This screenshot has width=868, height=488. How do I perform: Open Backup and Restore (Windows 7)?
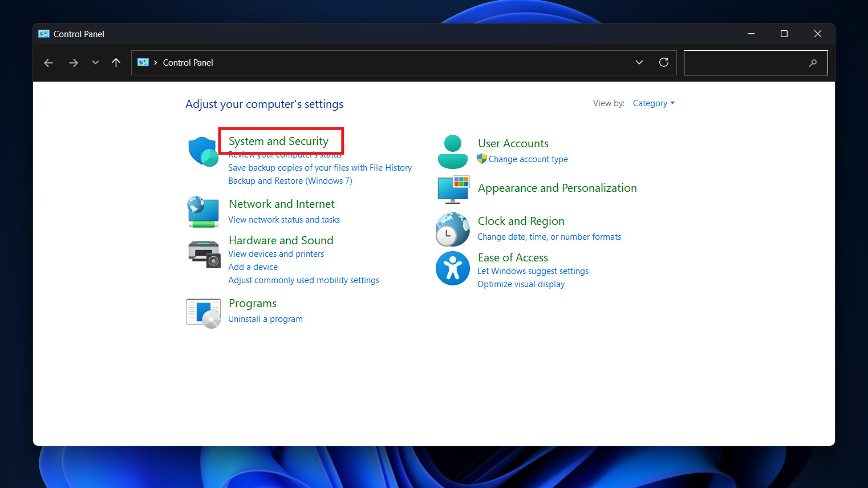click(290, 180)
